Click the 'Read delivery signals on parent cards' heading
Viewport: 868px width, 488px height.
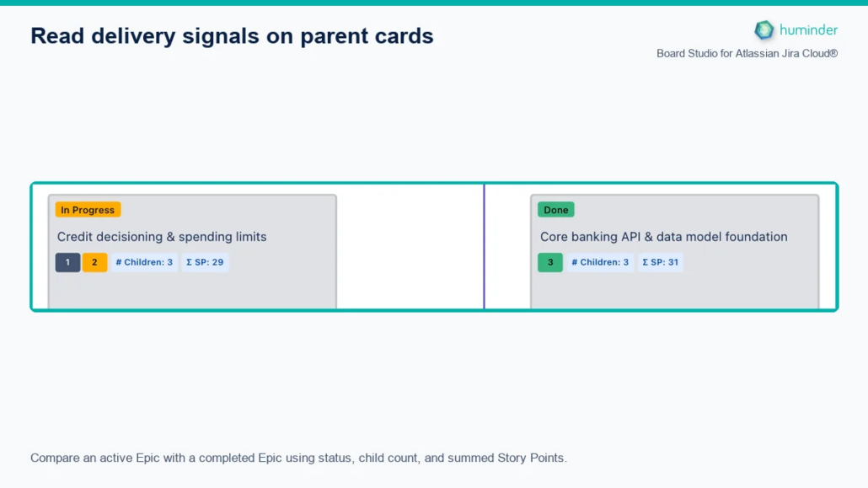tap(232, 36)
